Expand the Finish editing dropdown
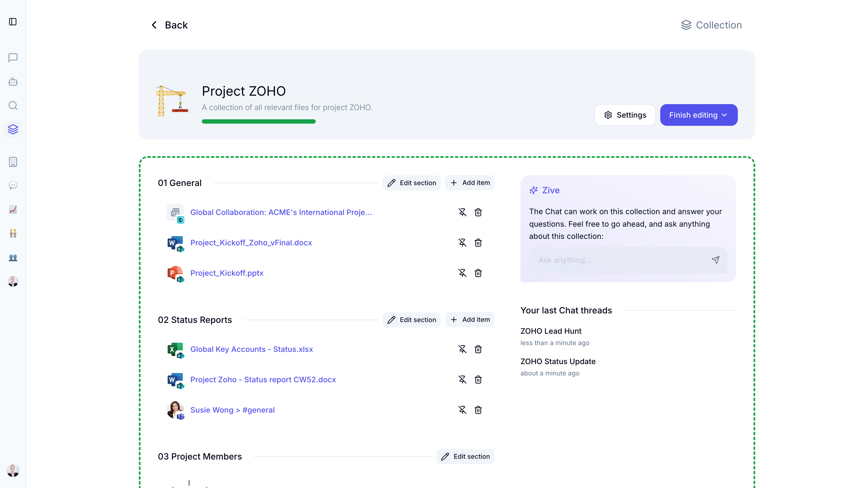Screen dimensions: 868x488 tap(725, 115)
